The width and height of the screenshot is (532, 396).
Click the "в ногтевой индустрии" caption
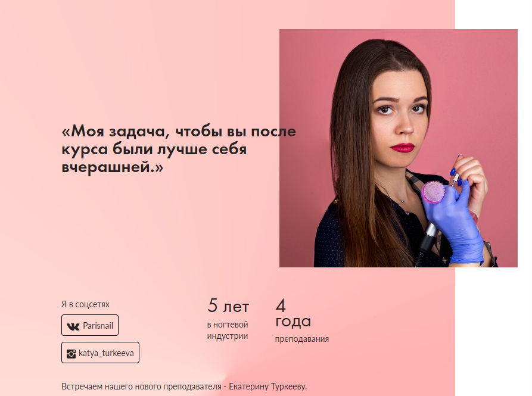(x=228, y=330)
